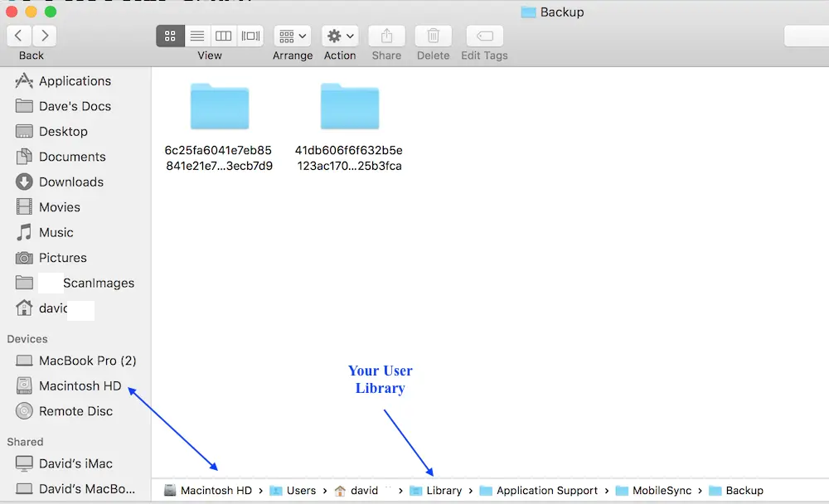Screen dimensions: 829x504
Task: Click the Delete trash icon
Action: point(433,36)
